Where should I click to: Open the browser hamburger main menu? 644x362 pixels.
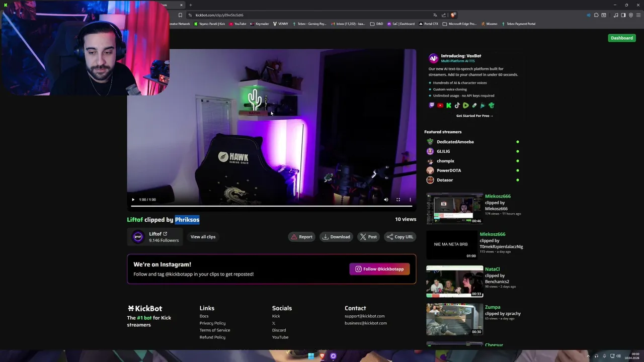pyautogui.click(x=638, y=15)
